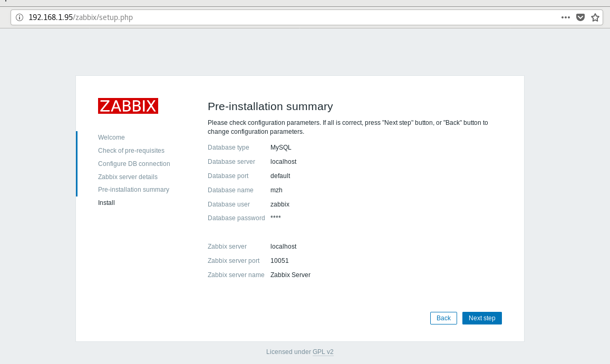Click the Database name label
Screen dimensions: 610x364
tap(230, 190)
